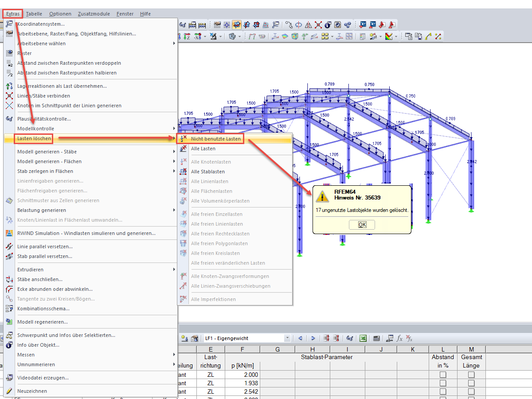Check 'Gesamt Länge' for the 2.000 row
The height and width of the screenshot is (399, 532).
tap(471, 375)
